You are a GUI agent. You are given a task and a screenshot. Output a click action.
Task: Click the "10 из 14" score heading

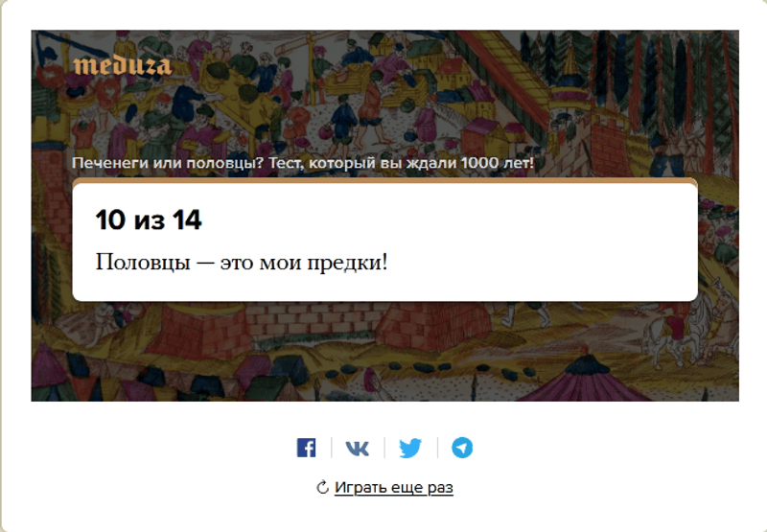point(149,220)
